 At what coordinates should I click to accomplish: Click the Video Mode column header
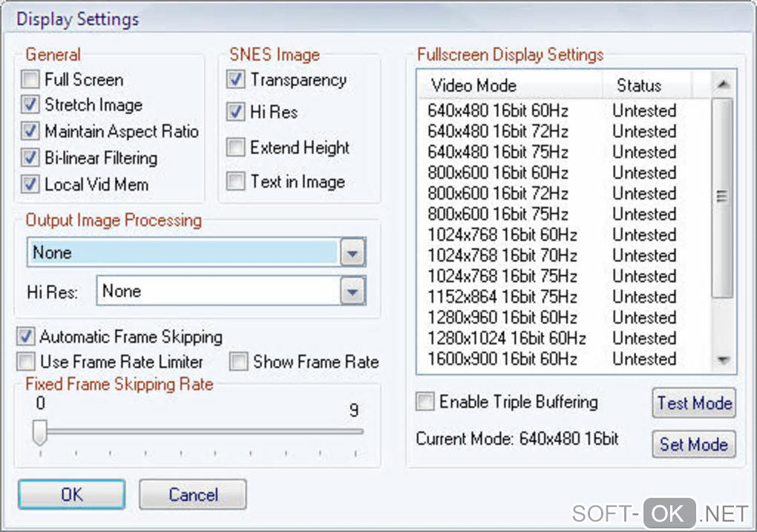click(473, 85)
